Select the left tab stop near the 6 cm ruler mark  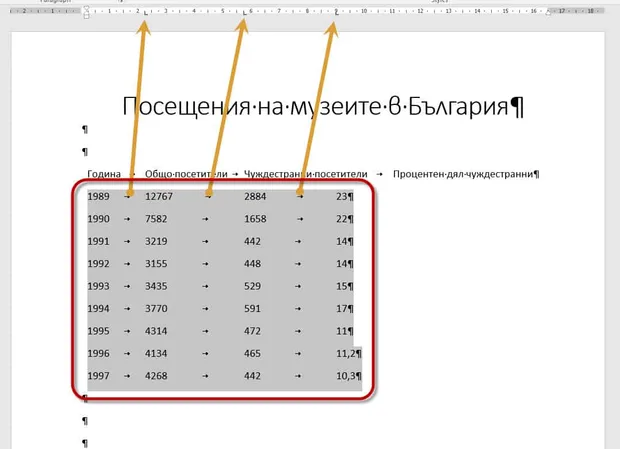click(x=244, y=13)
